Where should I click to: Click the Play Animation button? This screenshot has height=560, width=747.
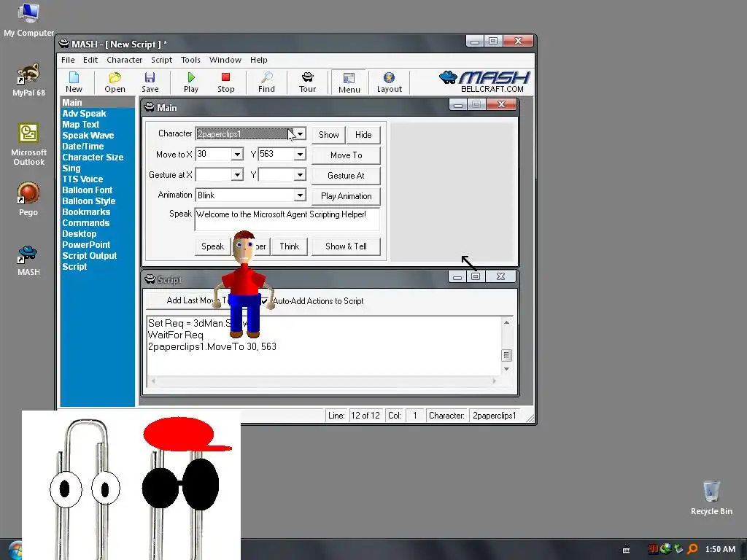346,196
